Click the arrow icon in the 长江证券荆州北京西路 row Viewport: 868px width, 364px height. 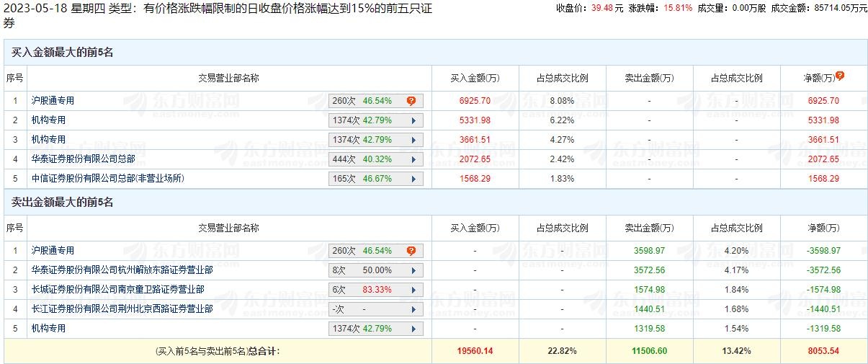point(413,309)
